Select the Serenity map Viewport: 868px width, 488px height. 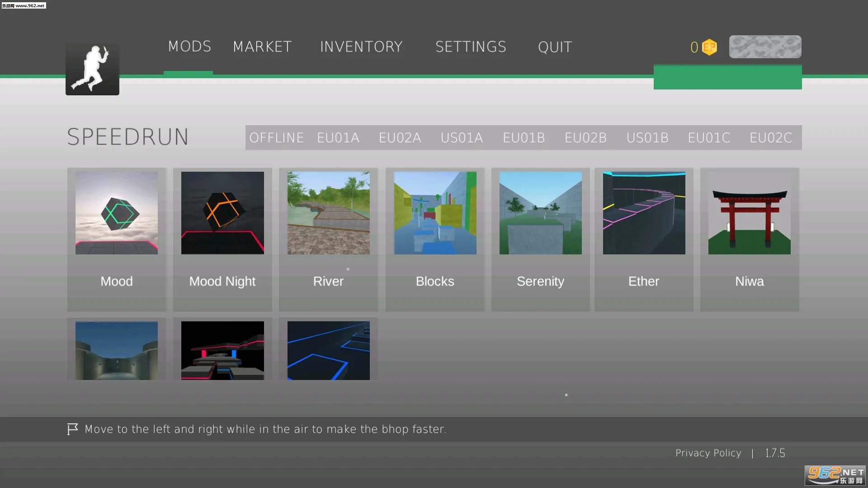coord(540,213)
